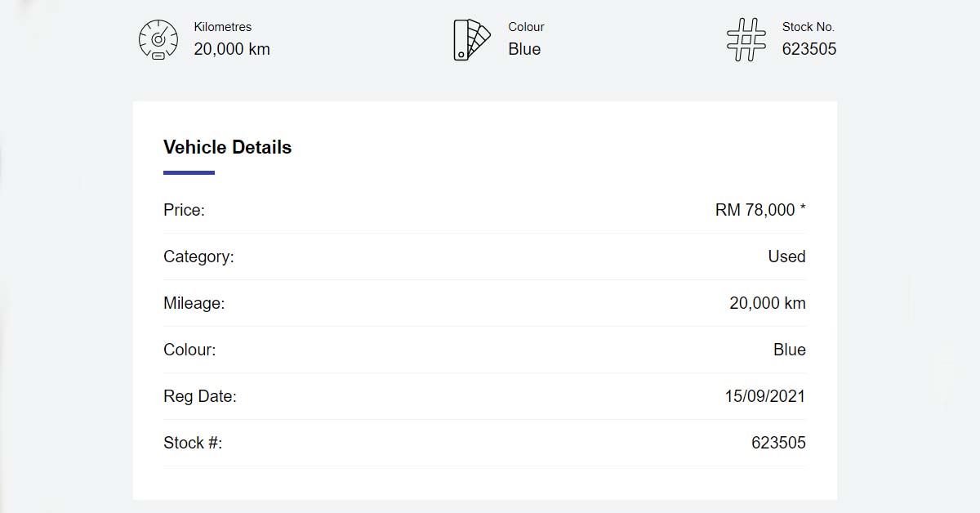Click the Mileage: row label
Viewport: 980px width, 513px height.
coord(194,303)
